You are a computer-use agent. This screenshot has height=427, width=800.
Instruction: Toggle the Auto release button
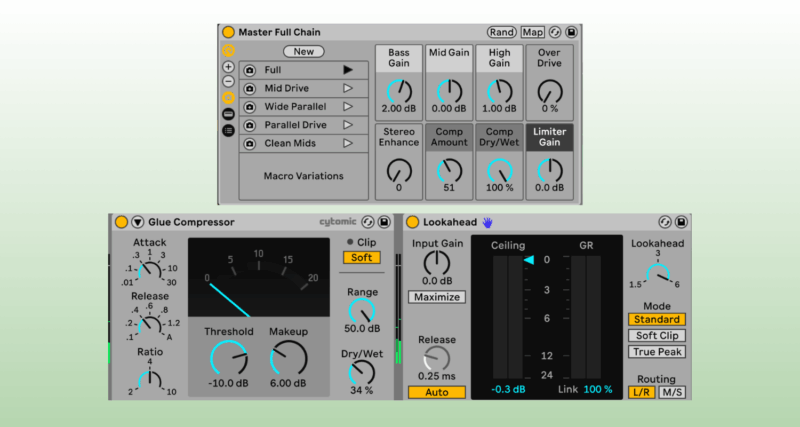(x=437, y=392)
